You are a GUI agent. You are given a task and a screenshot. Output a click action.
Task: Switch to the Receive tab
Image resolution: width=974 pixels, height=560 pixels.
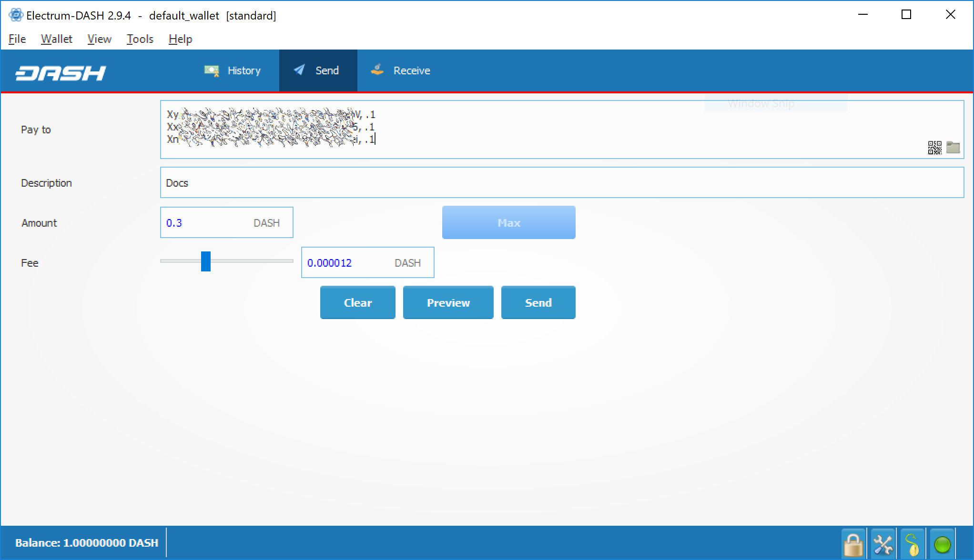401,70
